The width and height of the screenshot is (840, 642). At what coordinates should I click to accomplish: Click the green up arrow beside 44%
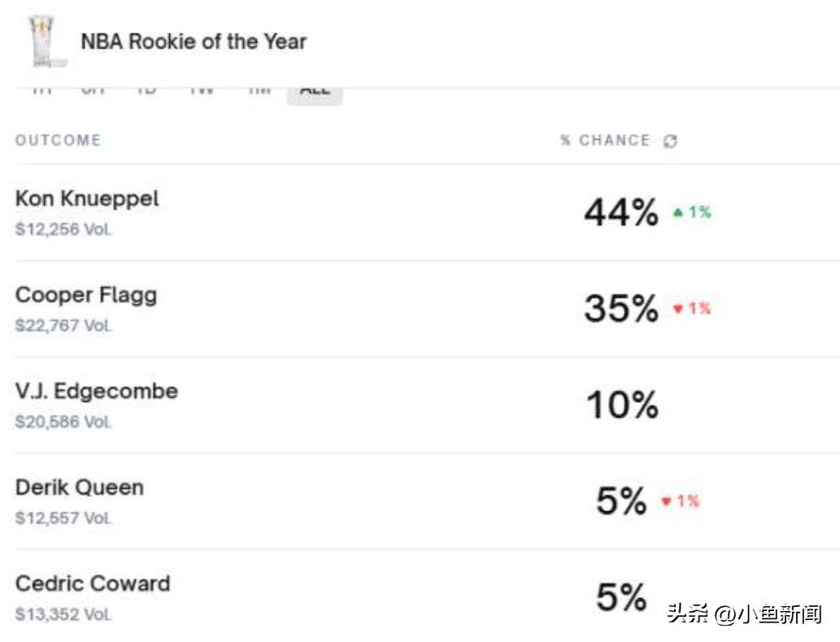click(x=678, y=213)
